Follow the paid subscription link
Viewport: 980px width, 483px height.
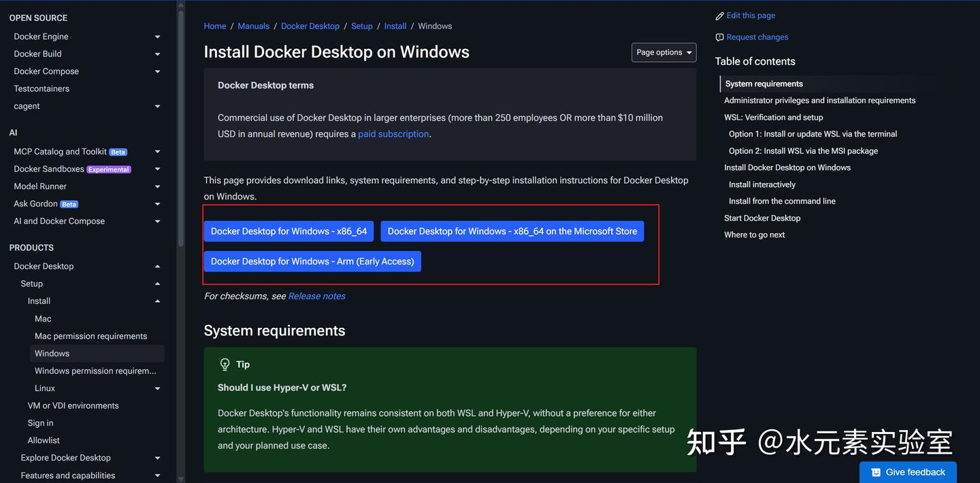coord(393,134)
